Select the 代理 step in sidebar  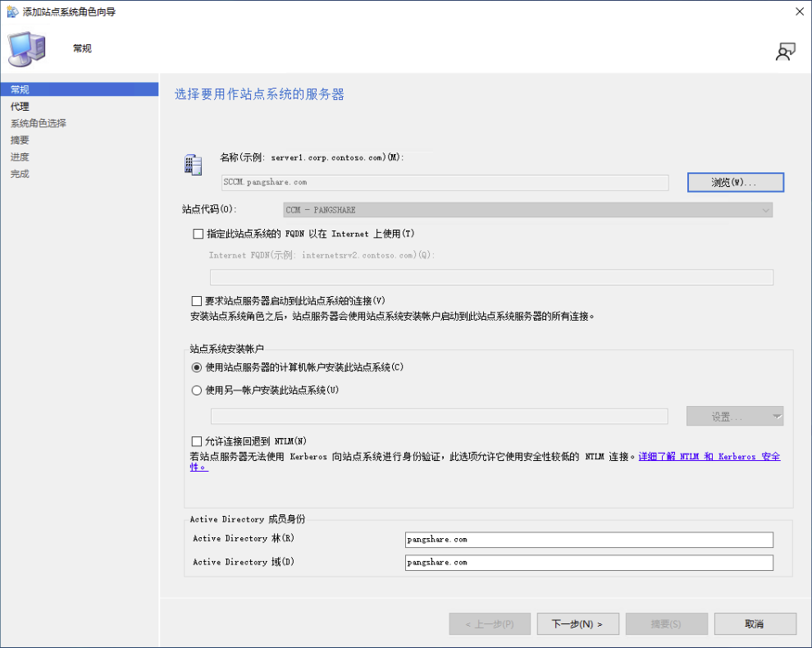tap(20, 106)
